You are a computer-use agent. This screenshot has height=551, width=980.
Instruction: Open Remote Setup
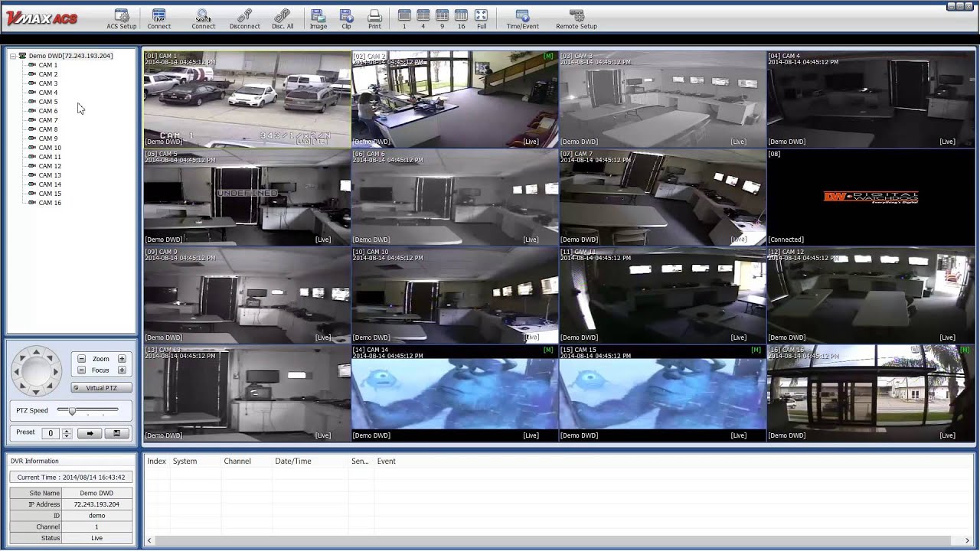tap(577, 19)
